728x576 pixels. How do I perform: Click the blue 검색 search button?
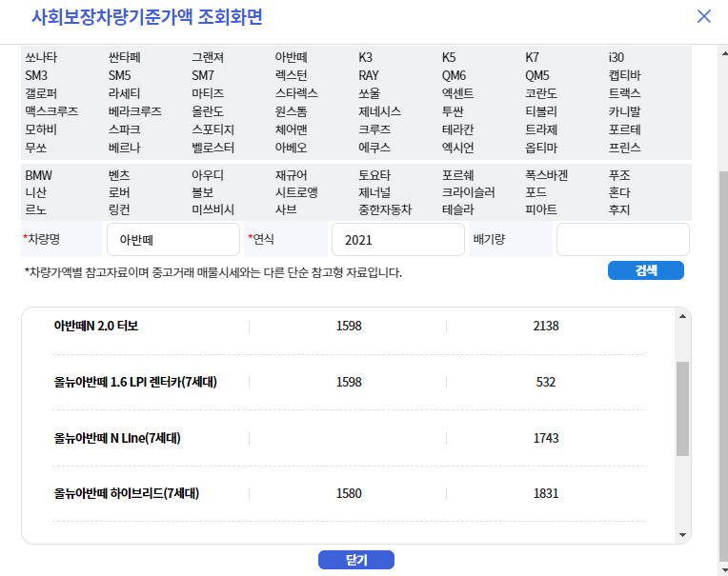[x=645, y=270]
